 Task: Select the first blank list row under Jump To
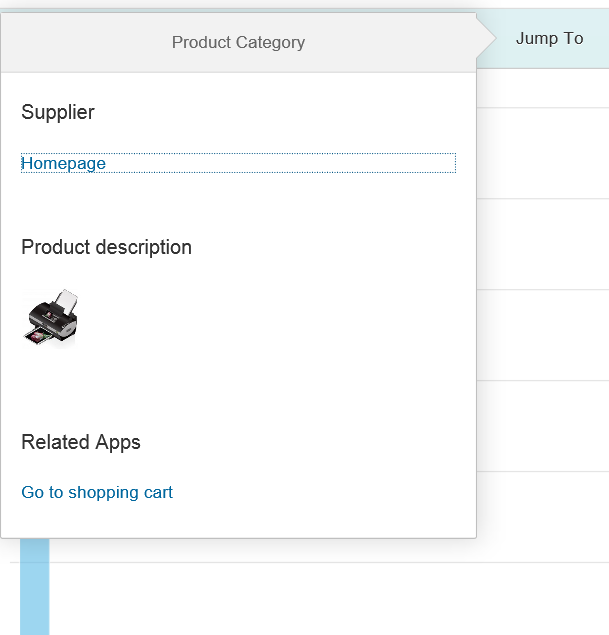[x=542, y=89]
